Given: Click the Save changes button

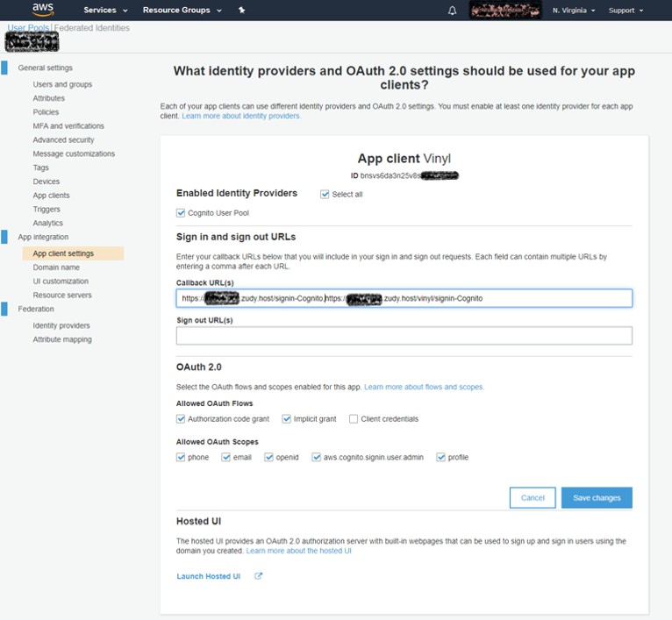Looking at the screenshot, I should 597,497.
